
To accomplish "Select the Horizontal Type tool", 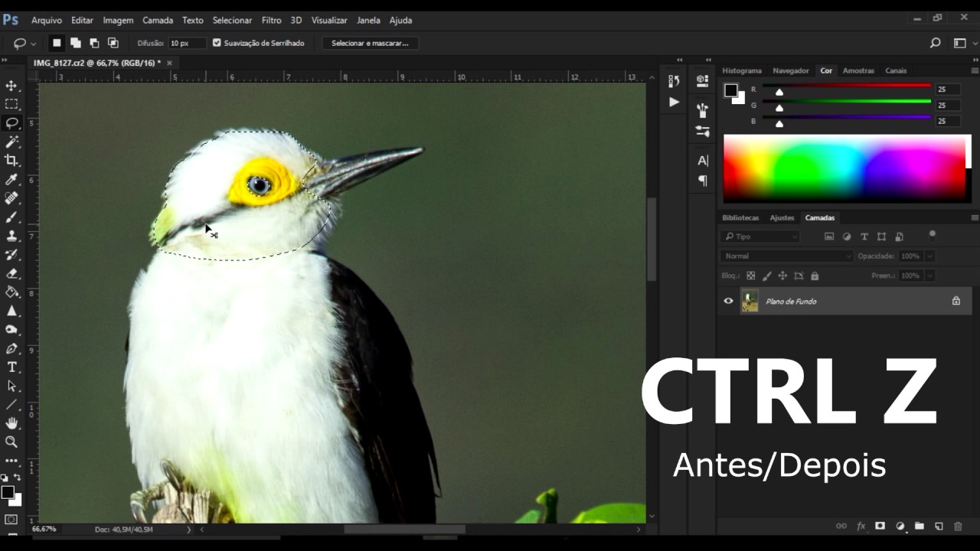I will (x=11, y=367).
